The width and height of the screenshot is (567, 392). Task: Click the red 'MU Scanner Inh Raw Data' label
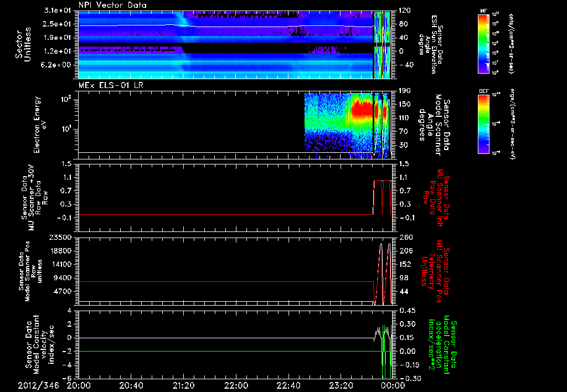(436, 198)
